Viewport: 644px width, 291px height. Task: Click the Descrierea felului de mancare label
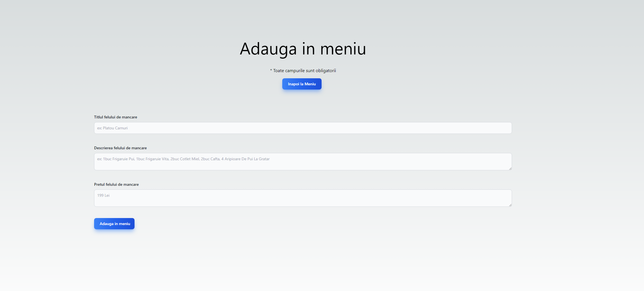(x=120, y=148)
